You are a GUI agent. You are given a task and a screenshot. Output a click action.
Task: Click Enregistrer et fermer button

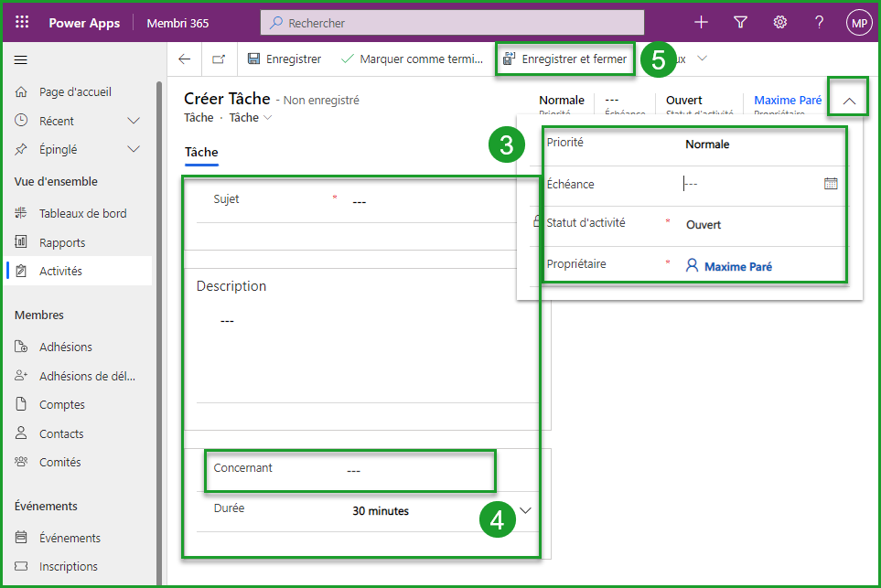(564, 59)
